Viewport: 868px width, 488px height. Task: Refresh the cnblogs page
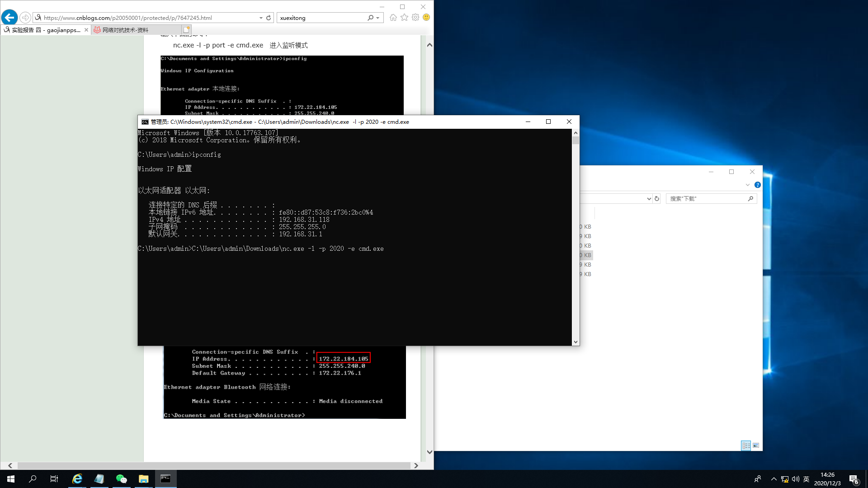[x=269, y=18]
